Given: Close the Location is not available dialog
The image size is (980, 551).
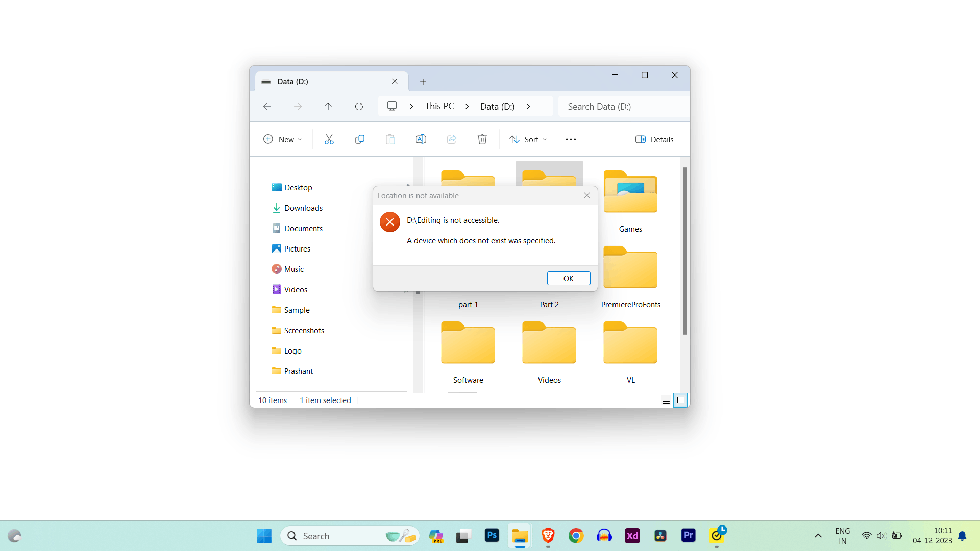Looking at the screenshot, I should pyautogui.click(x=587, y=195).
